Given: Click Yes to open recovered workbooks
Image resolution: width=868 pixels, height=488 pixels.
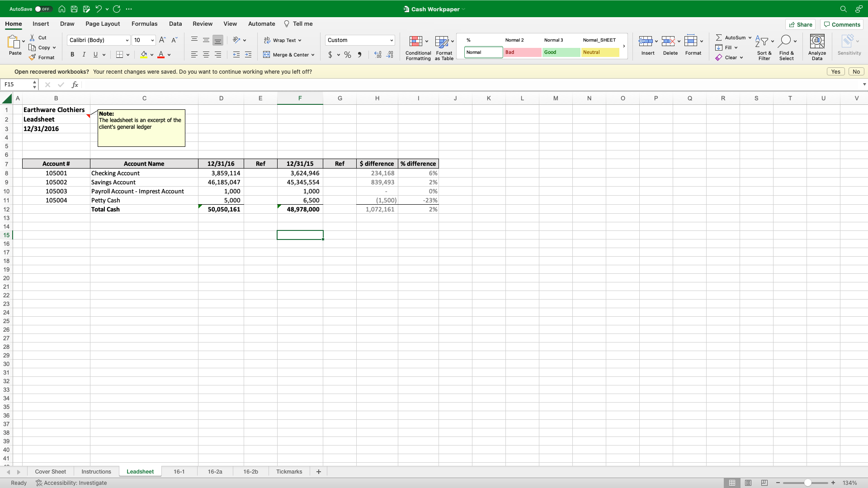Looking at the screenshot, I should coord(835,71).
